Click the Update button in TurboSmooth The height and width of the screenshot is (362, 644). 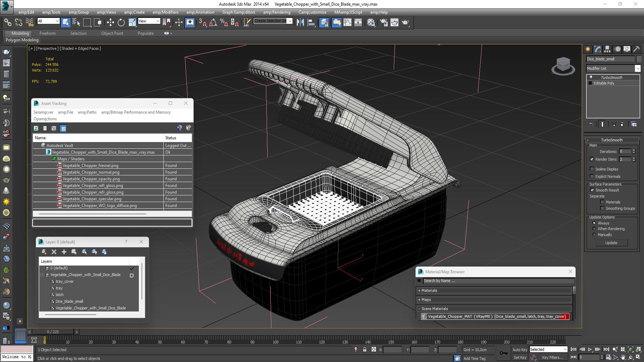pyautogui.click(x=611, y=243)
